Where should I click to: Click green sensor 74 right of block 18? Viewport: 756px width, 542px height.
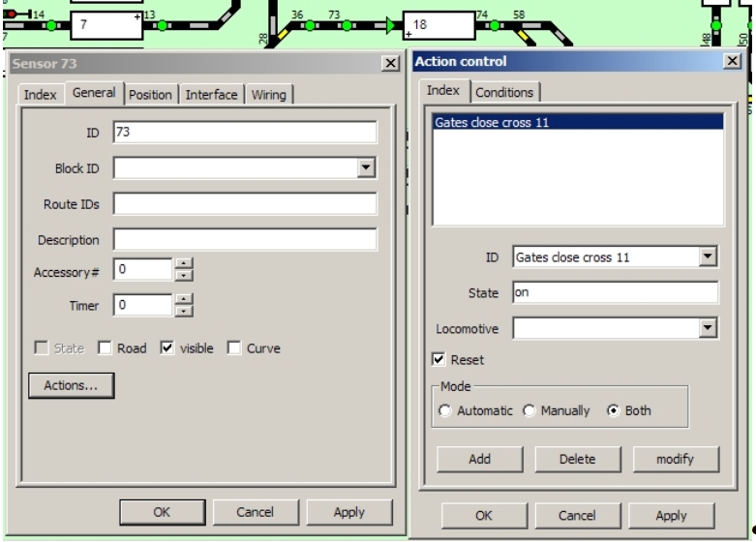point(493,26)
